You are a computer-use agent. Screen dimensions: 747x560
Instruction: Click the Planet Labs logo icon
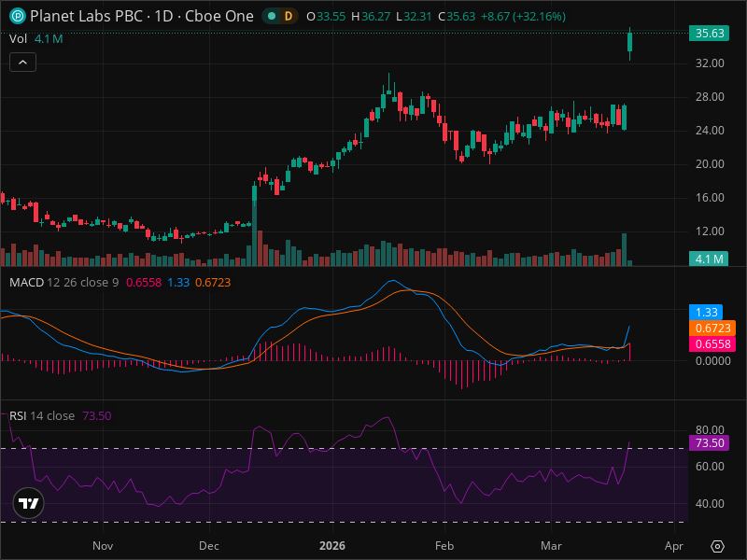[x=18, y=16]
